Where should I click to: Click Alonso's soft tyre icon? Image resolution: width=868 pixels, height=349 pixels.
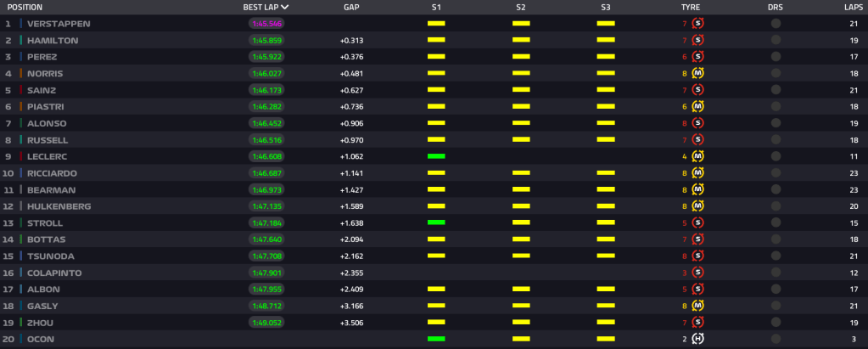pyautogui.click(x=698, y=123)
